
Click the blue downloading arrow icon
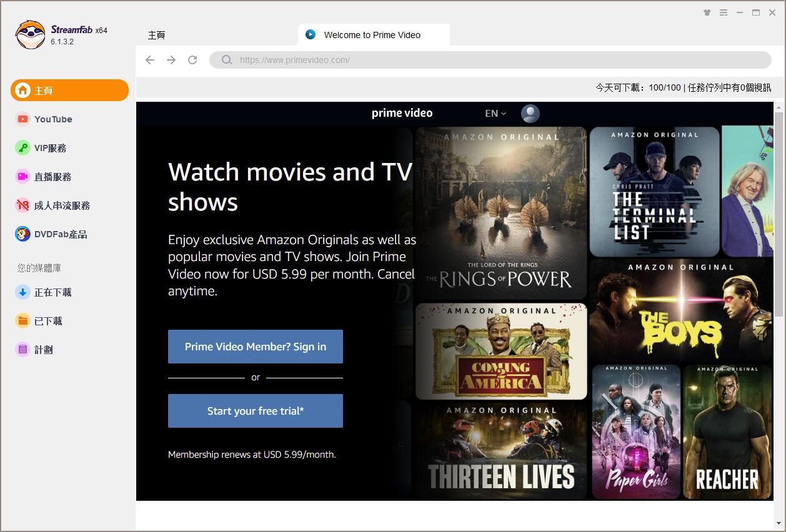click(23, 292)
